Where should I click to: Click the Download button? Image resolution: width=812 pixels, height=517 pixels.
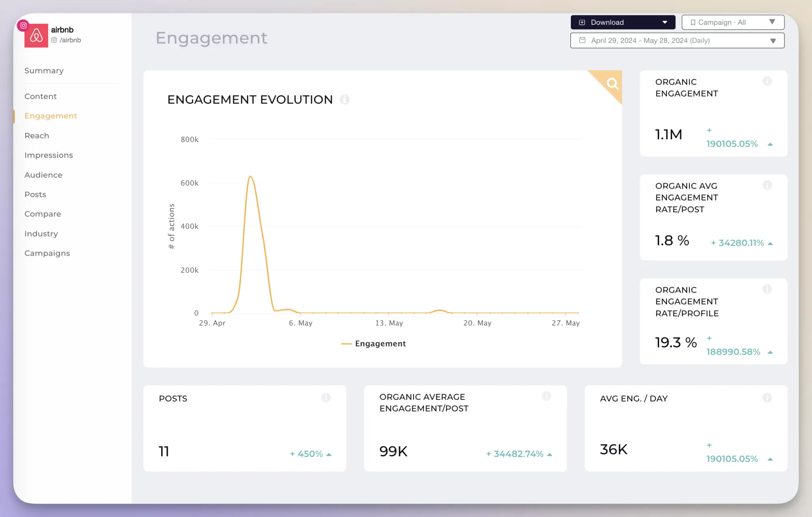coord(623,22)
